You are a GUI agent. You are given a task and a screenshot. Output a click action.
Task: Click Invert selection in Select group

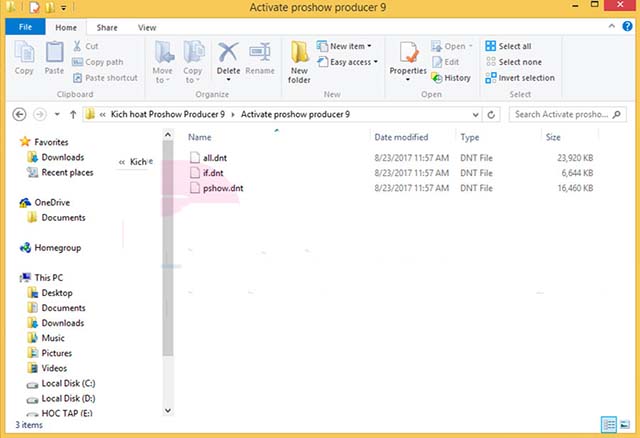tap(519, 78)
